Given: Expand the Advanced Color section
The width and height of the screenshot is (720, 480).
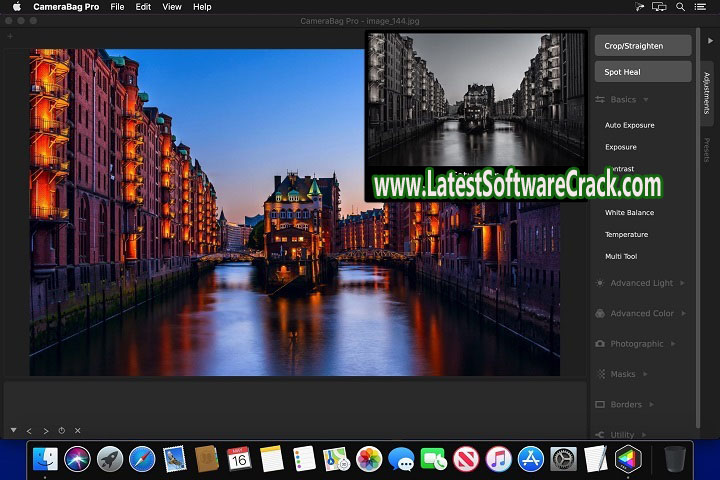Looking at the screenshot, I should (x=641, y=314).
